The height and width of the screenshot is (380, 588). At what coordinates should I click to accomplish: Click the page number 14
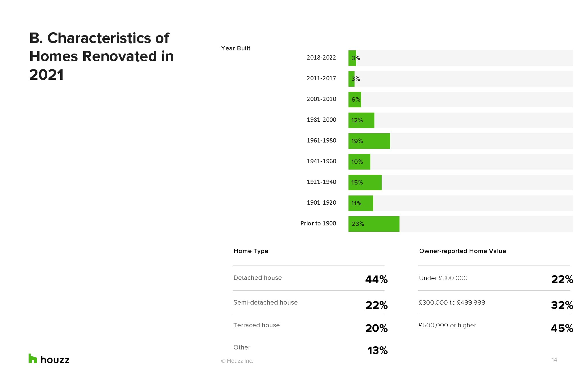pyautogui.click(x=554, y=360)
